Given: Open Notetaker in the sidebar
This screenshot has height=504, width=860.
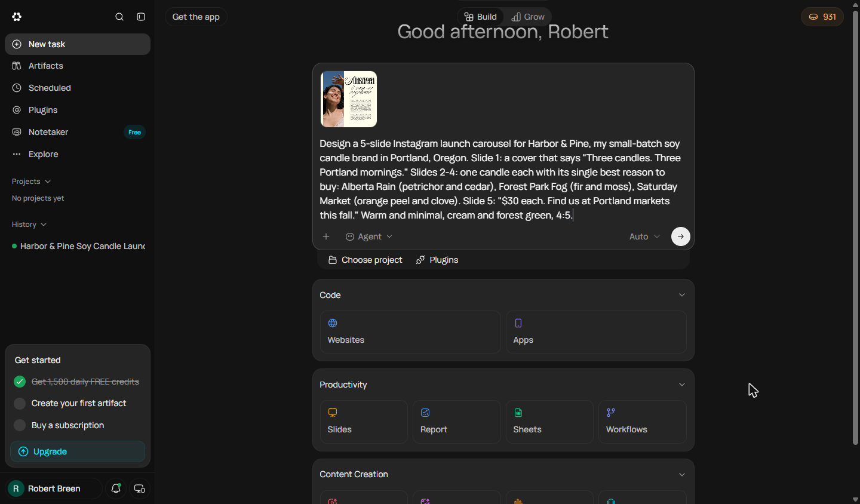Looking at the screenshot, I should tap(78, 132).
